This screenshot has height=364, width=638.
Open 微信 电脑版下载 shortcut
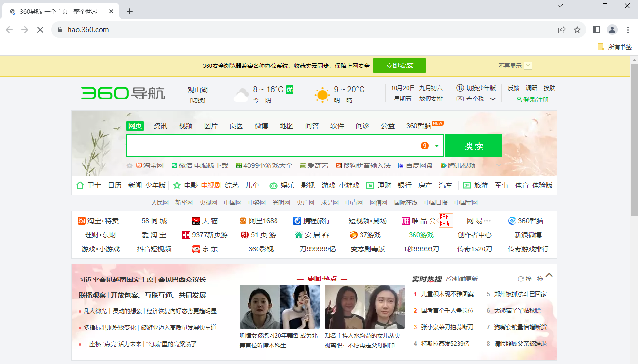coord(200,165)
